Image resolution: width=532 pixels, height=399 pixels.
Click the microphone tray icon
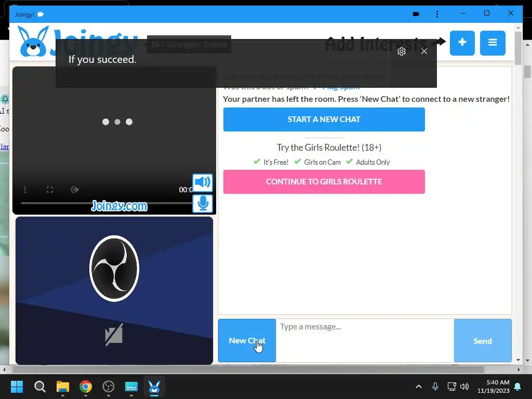click(x=435, y=387)
